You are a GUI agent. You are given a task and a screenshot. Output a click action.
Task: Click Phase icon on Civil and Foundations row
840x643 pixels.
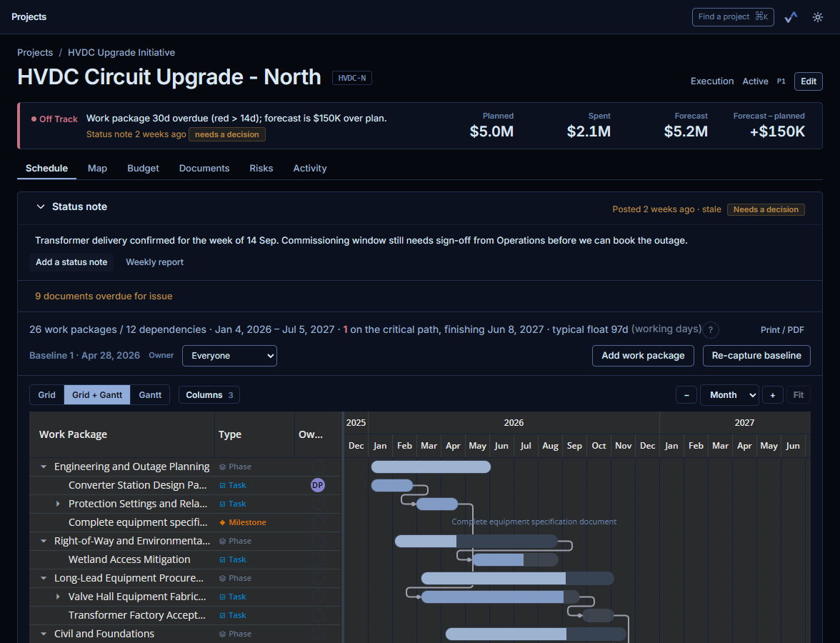[222, 634]
